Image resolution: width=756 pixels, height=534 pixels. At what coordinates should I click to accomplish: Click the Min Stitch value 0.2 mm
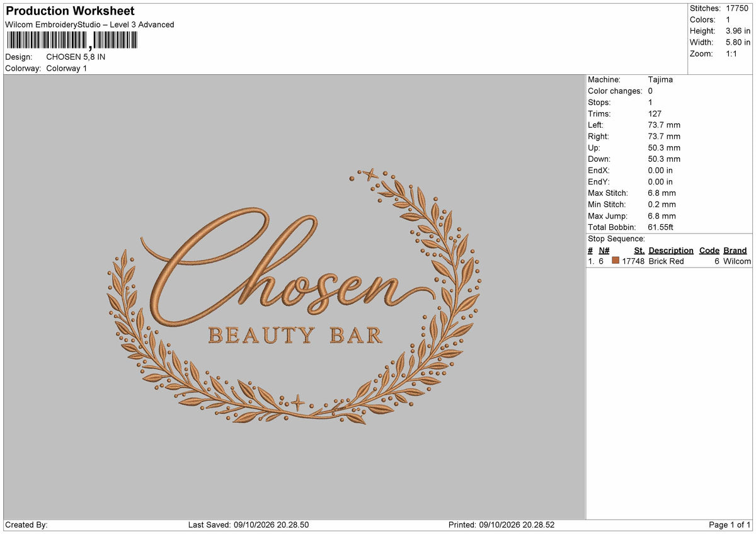(661, 204)
